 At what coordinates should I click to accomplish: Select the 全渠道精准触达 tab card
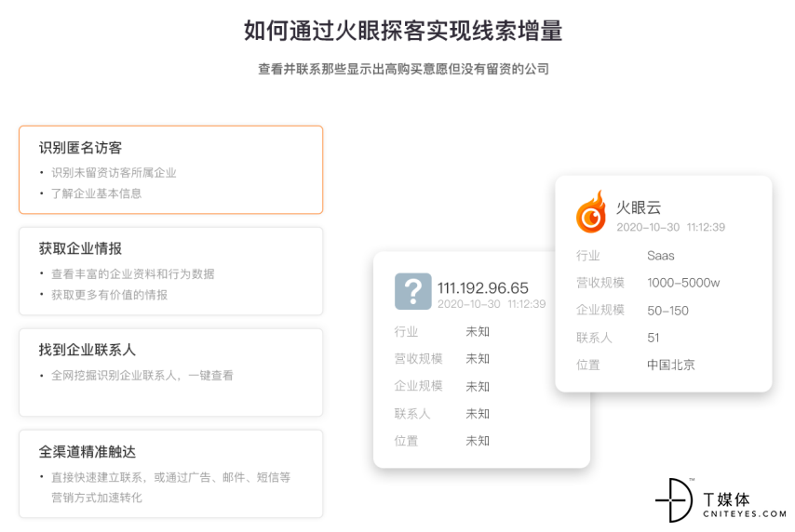tap(171, 473)
